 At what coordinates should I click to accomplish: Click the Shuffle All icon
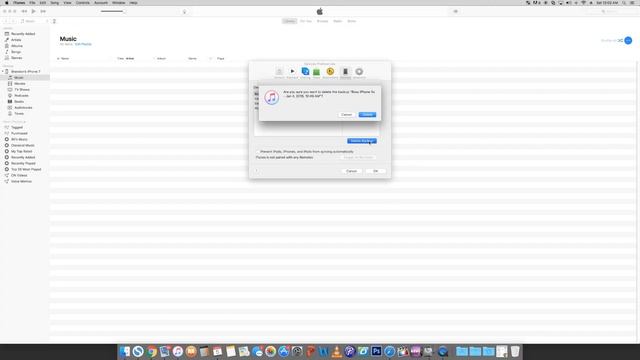[620, 40]
